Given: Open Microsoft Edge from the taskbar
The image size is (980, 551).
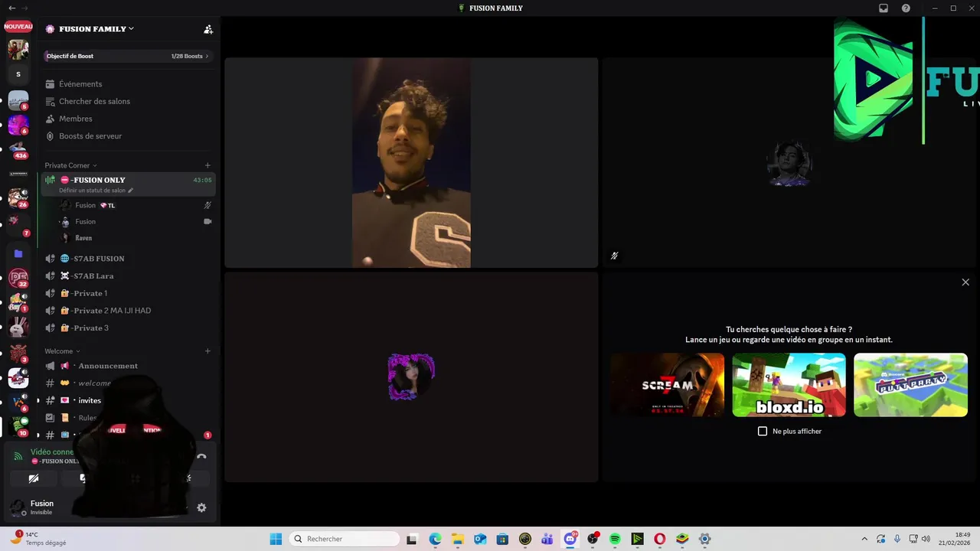Looking at the screenshot, I should (435, 539).
